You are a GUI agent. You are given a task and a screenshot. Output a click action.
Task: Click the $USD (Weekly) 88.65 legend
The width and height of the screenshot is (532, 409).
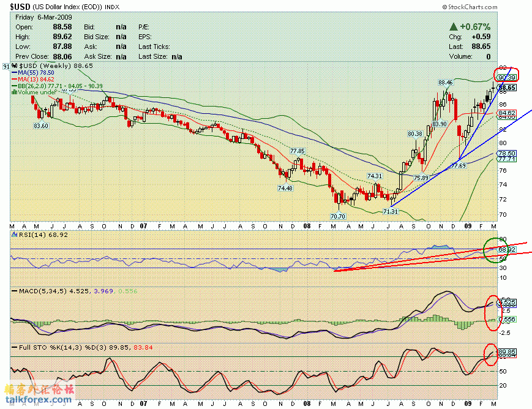56,66
